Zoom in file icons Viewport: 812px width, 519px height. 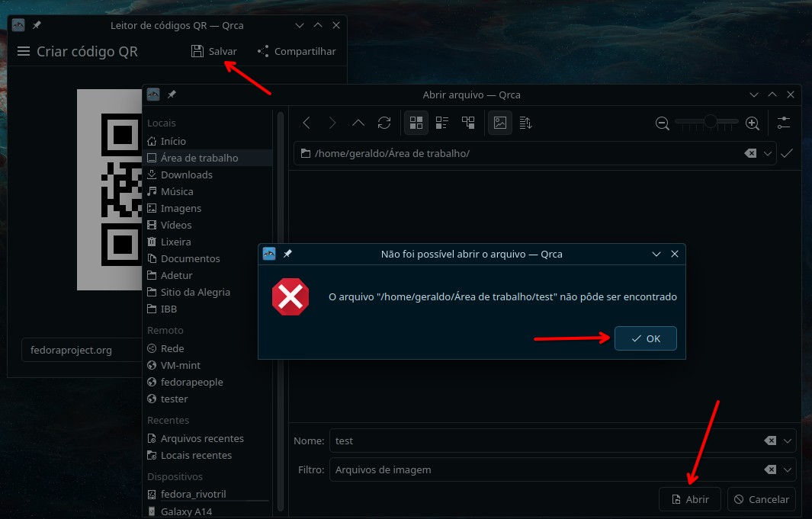point(752,123)
